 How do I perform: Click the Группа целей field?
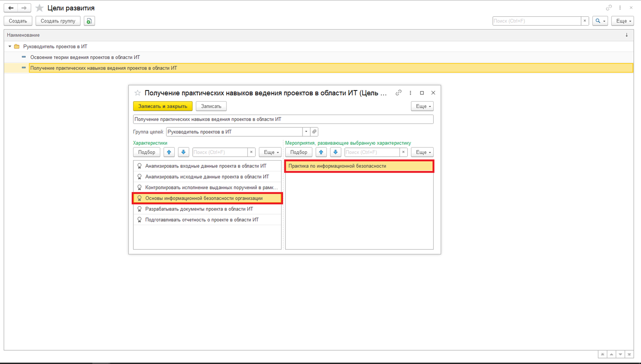(235, 132)
